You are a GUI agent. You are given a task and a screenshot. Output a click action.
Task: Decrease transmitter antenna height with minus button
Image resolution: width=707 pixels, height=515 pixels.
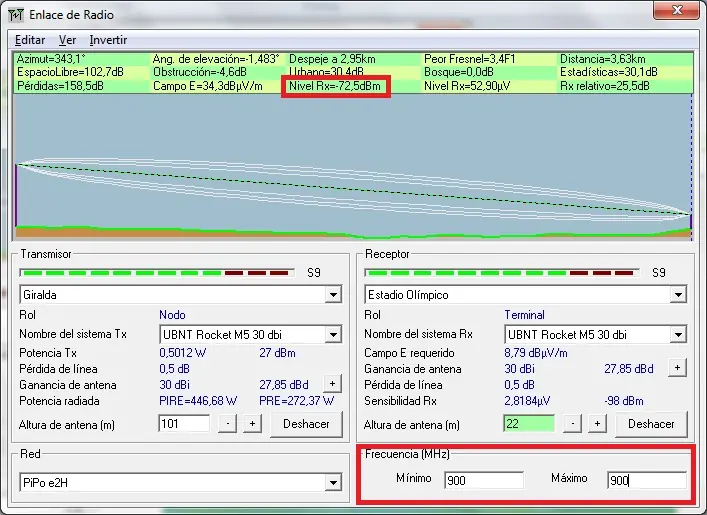click(228, 424)
